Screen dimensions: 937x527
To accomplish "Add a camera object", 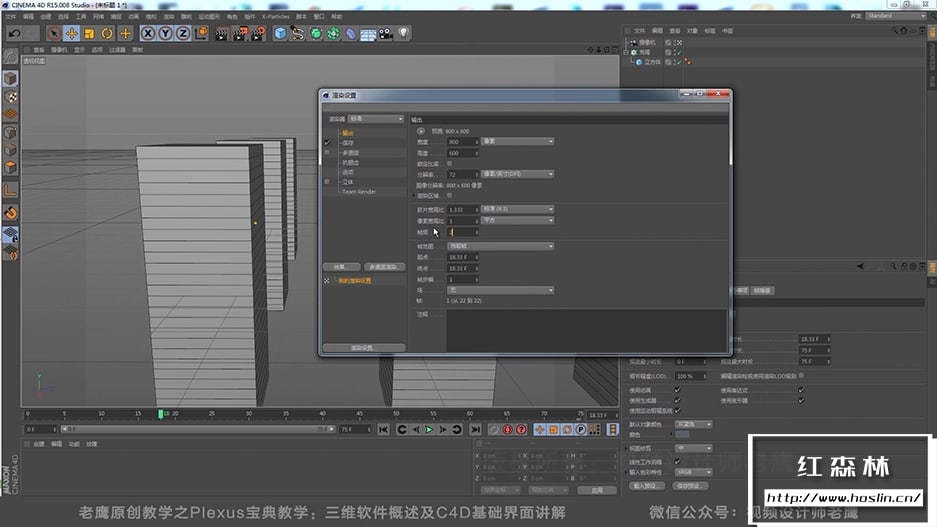I will pos(386,33).
